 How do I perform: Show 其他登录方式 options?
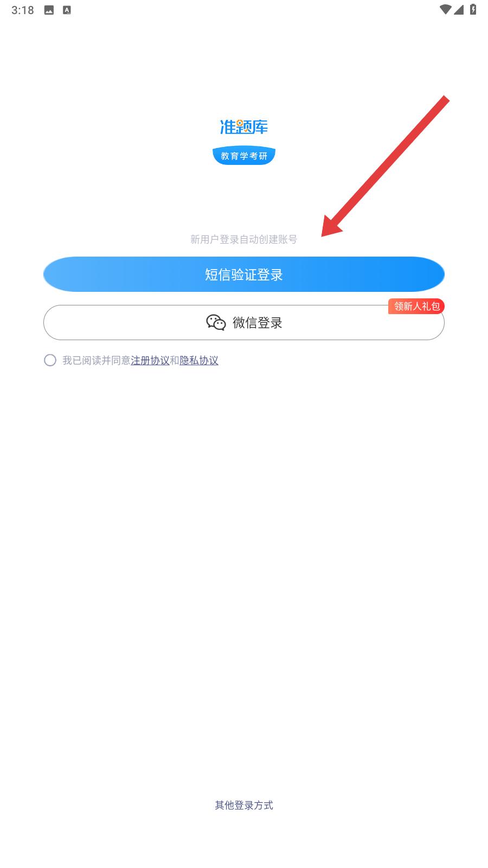coord(244,805)
